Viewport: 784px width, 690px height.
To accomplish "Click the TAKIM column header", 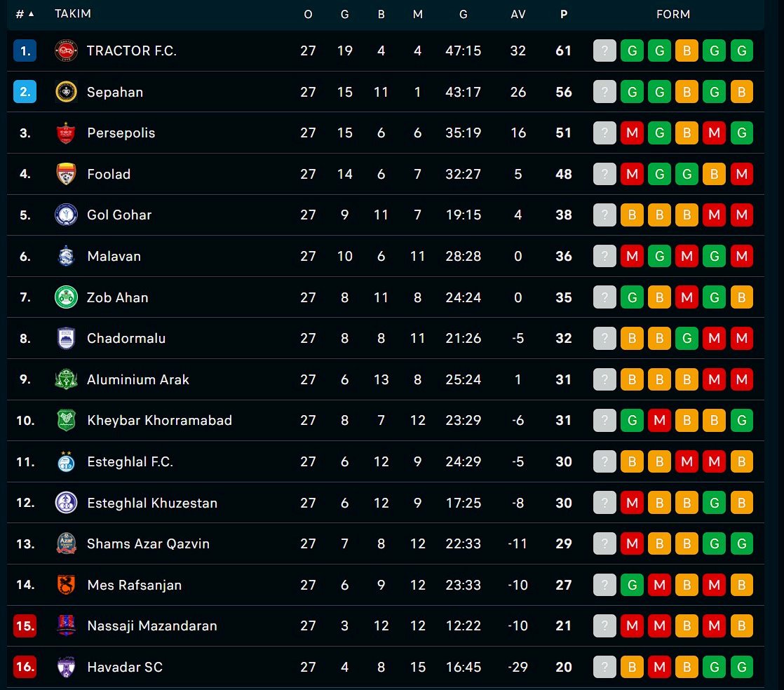I will tap(73, 13).
